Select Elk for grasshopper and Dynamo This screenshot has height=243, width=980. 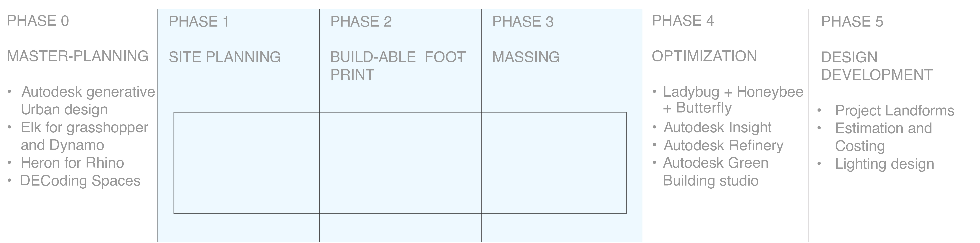click(84, 136)
